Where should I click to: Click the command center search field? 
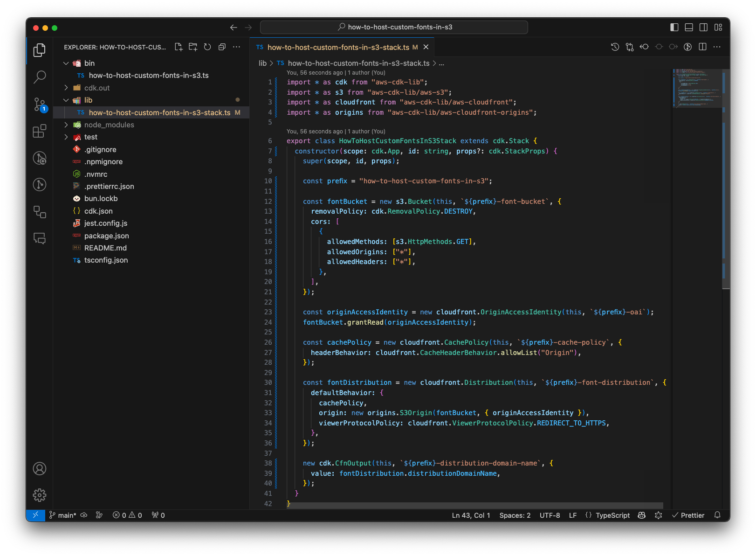pos(394,27)
